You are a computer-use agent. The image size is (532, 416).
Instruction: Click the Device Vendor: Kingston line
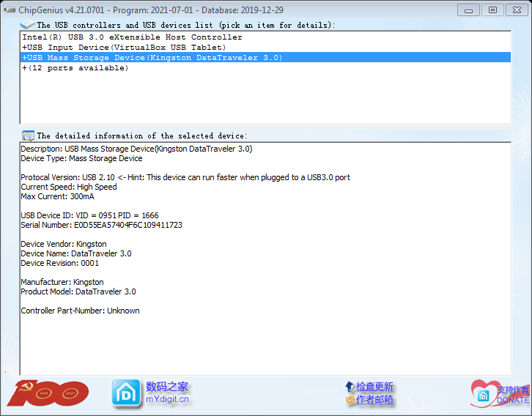[x=64, y=244]
